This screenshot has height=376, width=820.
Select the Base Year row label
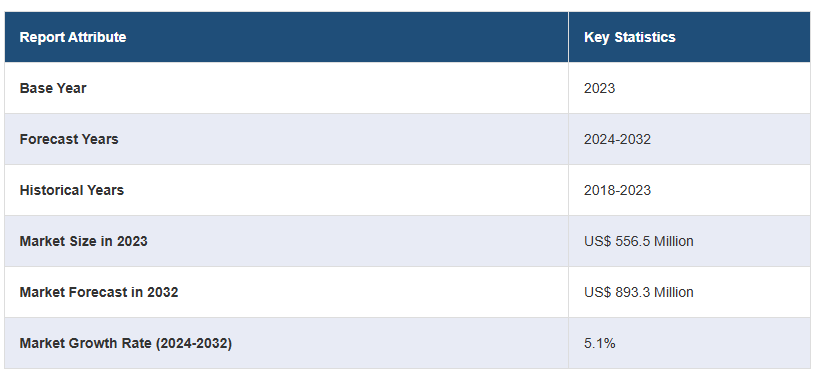(x=53, y=88)
